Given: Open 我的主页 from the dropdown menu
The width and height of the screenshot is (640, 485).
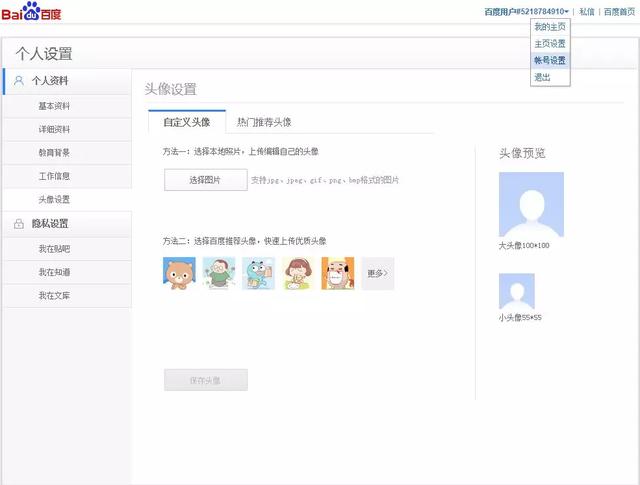Looking at the screenshot, I should [x=549, y=27].
